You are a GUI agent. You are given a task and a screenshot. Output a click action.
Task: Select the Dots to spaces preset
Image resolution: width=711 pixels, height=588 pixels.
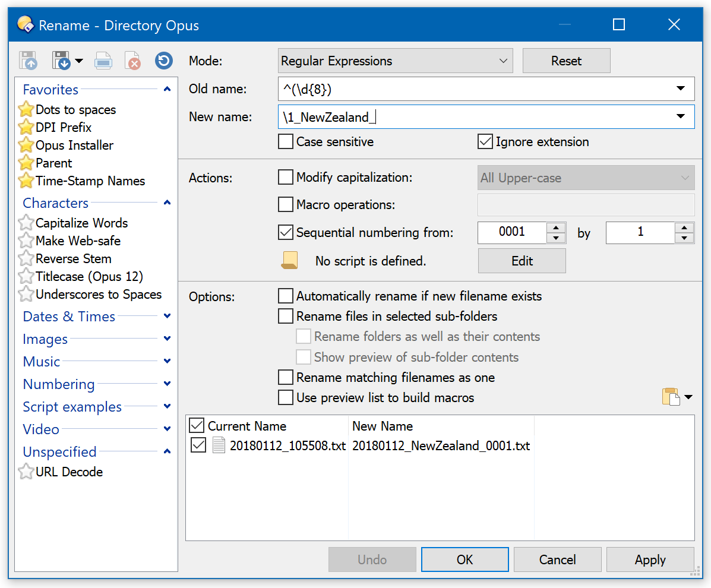75,110
